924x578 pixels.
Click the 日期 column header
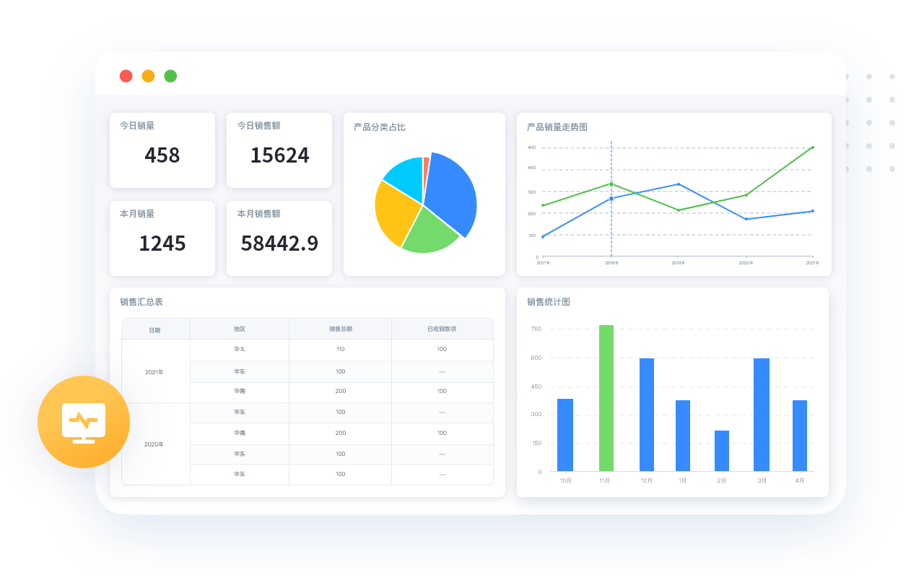pos(155,330)
